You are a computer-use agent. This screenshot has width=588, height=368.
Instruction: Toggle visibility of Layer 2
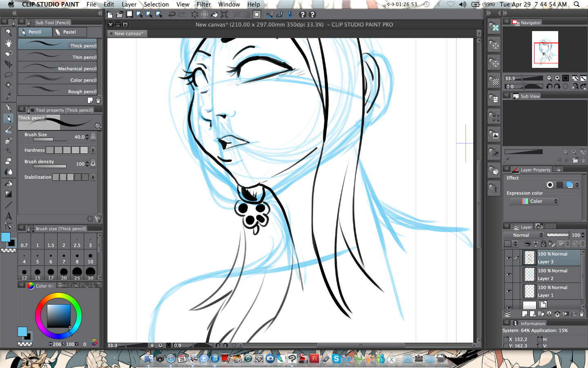pyautogui.click(x=509, y=274)
